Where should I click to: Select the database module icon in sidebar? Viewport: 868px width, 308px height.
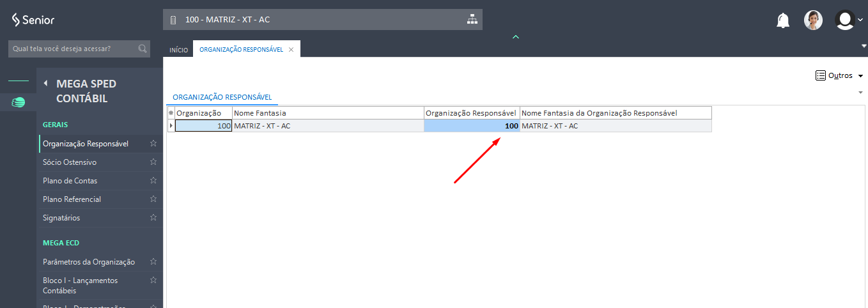point(19,102)
